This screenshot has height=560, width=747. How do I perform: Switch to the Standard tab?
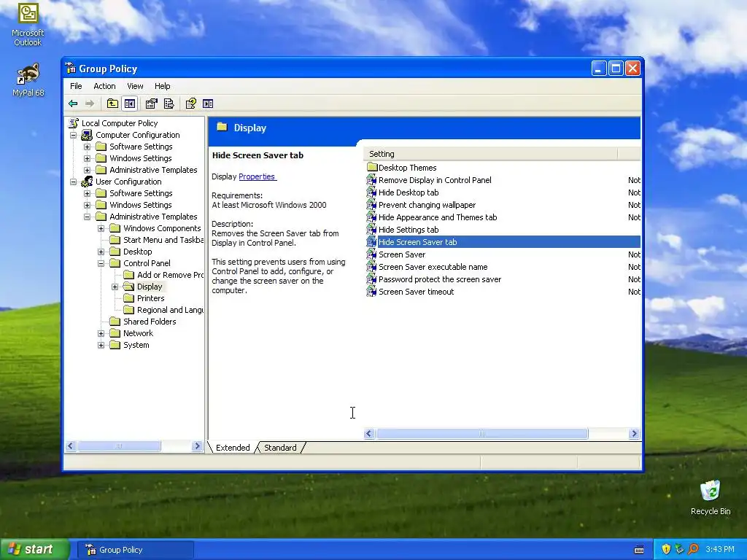click(x=280, y=448)
